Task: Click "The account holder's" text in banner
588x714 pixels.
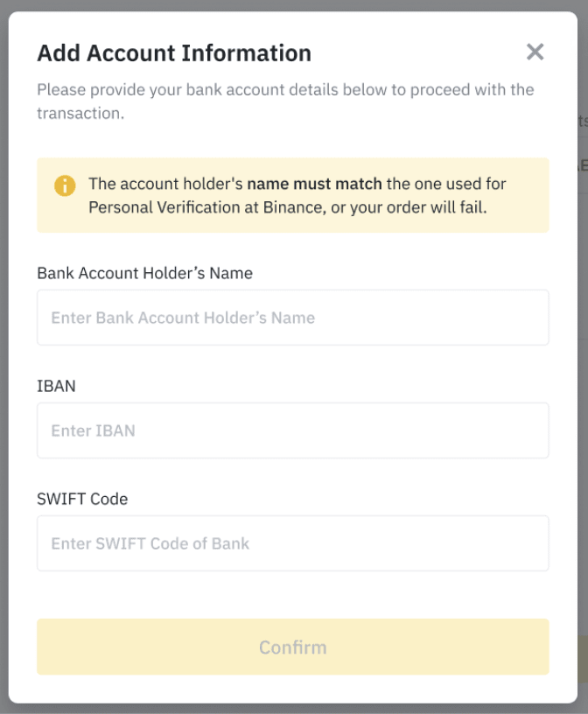Action: point(165,185)
